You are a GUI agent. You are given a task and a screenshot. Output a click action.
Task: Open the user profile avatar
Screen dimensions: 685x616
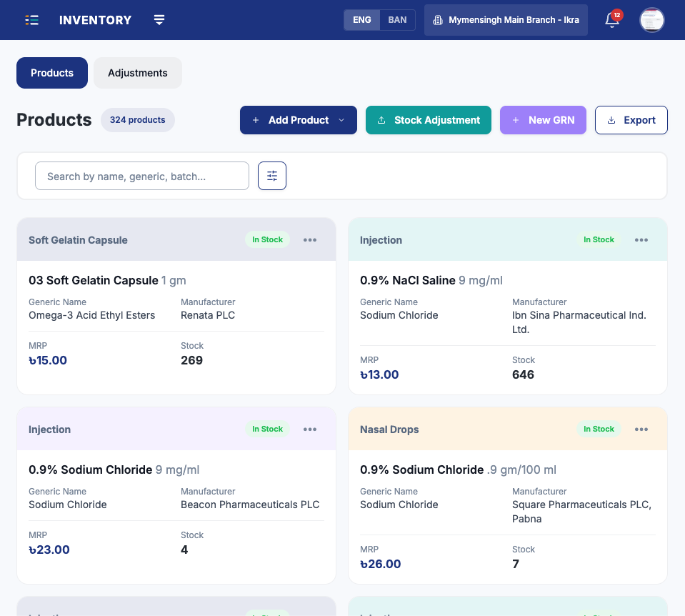coord(652,20)
